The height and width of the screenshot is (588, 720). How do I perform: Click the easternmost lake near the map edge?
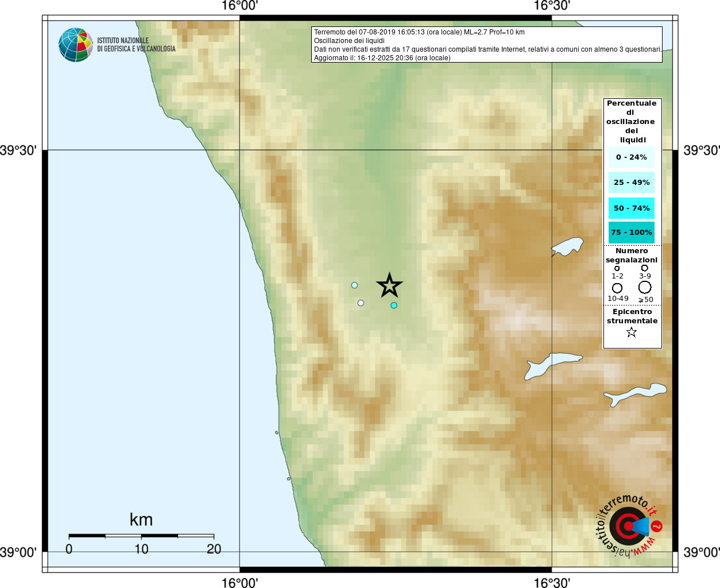635,394
